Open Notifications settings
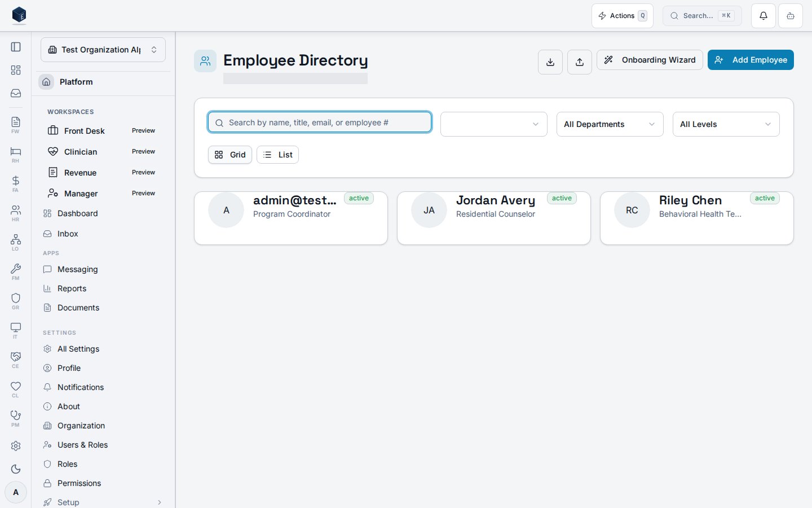 coord(103,387)
